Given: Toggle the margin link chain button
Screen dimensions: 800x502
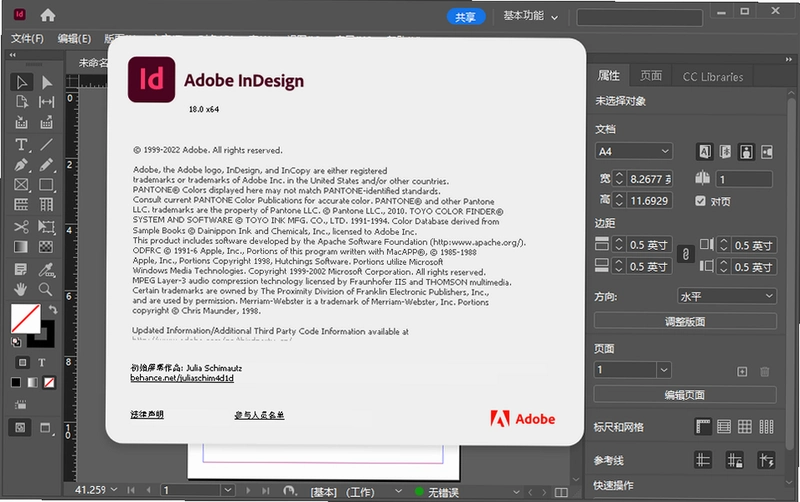Looking at the screenshot, I should [x=686, y=254].
